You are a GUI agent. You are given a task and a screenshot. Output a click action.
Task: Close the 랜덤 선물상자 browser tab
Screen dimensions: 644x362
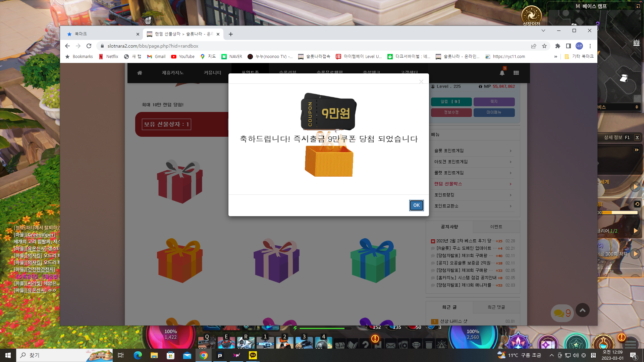pos(218,34)
